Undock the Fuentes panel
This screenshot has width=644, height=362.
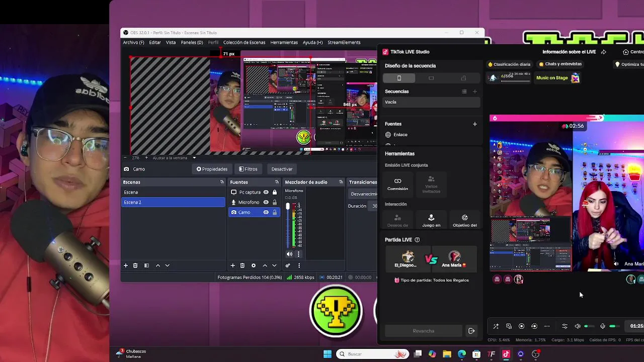click(x=276, y=182)
